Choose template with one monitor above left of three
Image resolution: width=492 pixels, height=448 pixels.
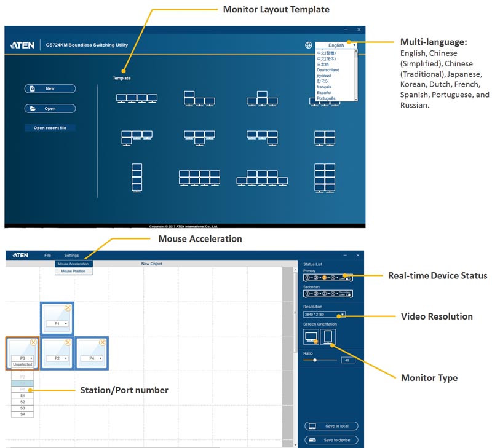click(199, 98)
